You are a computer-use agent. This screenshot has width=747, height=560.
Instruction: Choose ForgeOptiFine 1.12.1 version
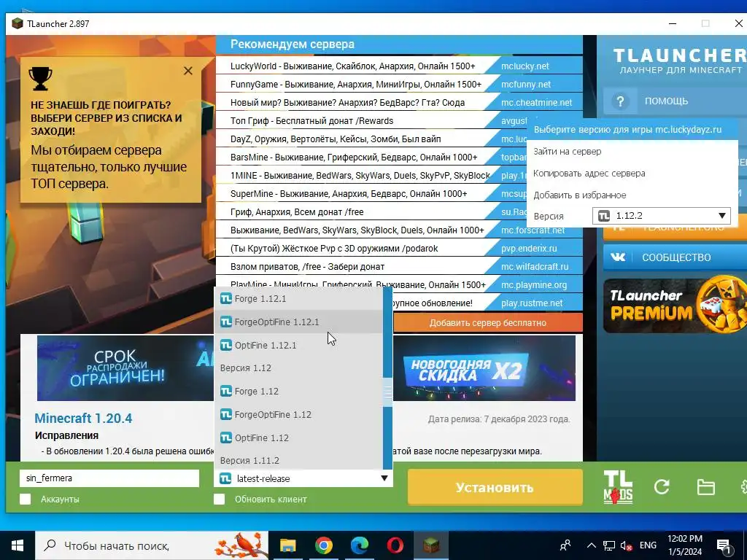click(x=298, y=322)
